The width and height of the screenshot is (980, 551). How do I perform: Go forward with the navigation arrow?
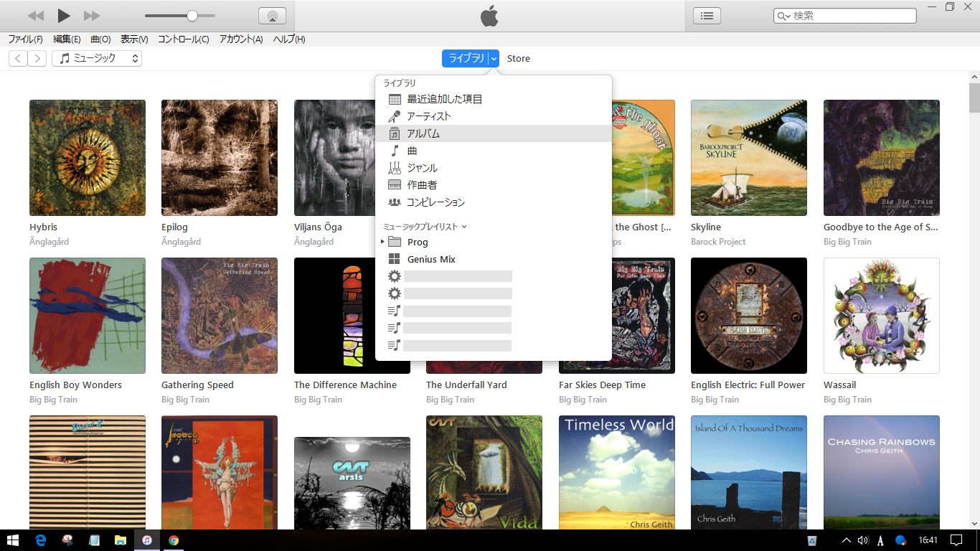coord(37,59)
